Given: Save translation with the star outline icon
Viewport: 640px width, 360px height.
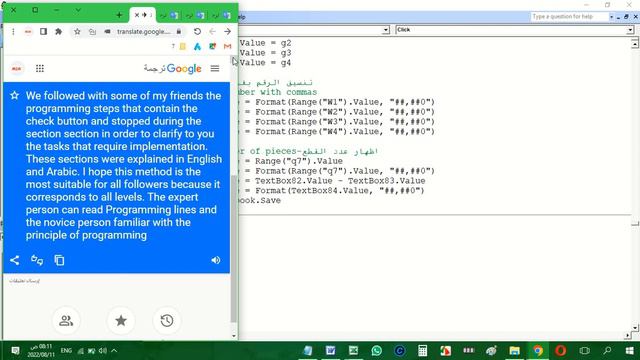Looking at the screenshot, I should pos(15,96).
